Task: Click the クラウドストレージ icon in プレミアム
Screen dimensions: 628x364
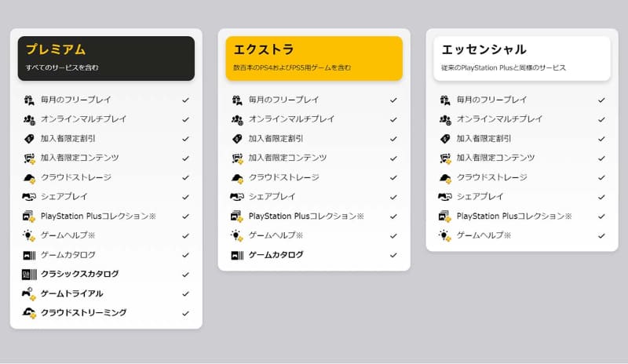Action: (29, 177)
